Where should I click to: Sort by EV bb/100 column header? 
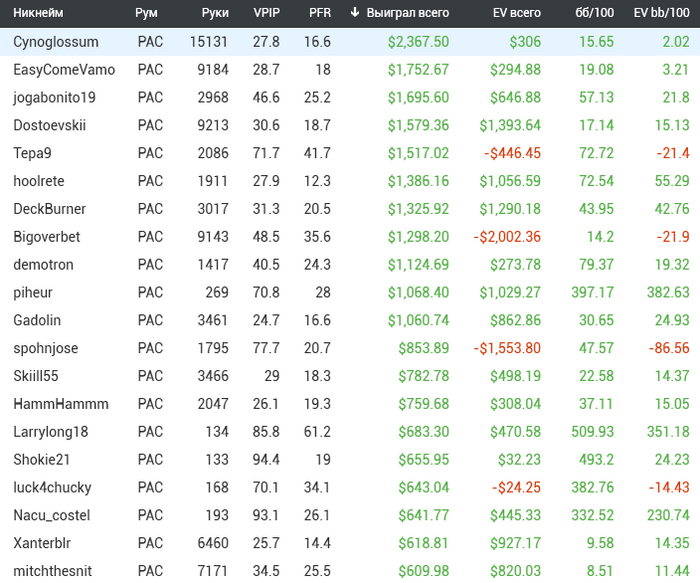pyautogui.click(x=662, y=12)
